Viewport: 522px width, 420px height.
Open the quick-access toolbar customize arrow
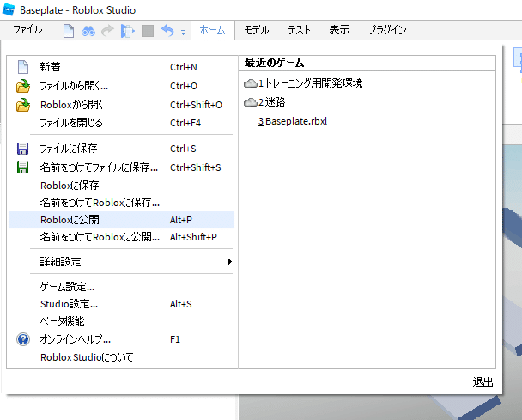[x=183, y=32]
